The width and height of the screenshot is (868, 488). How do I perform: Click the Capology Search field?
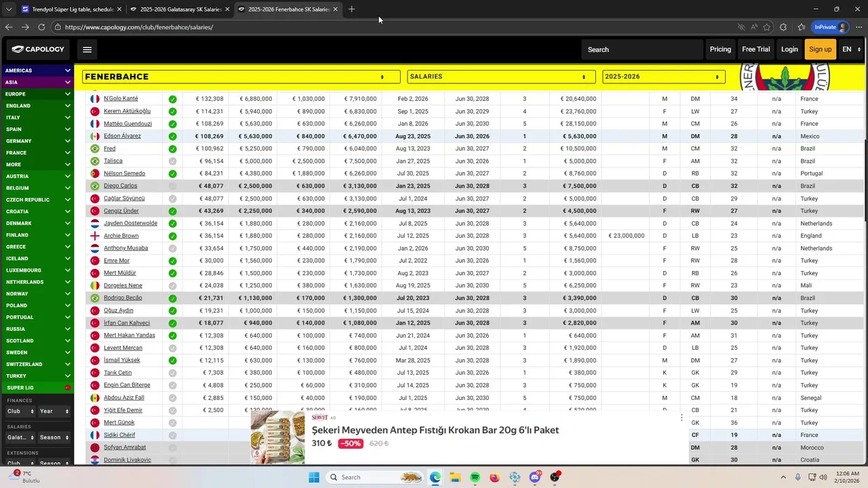(x=642, y=49)
